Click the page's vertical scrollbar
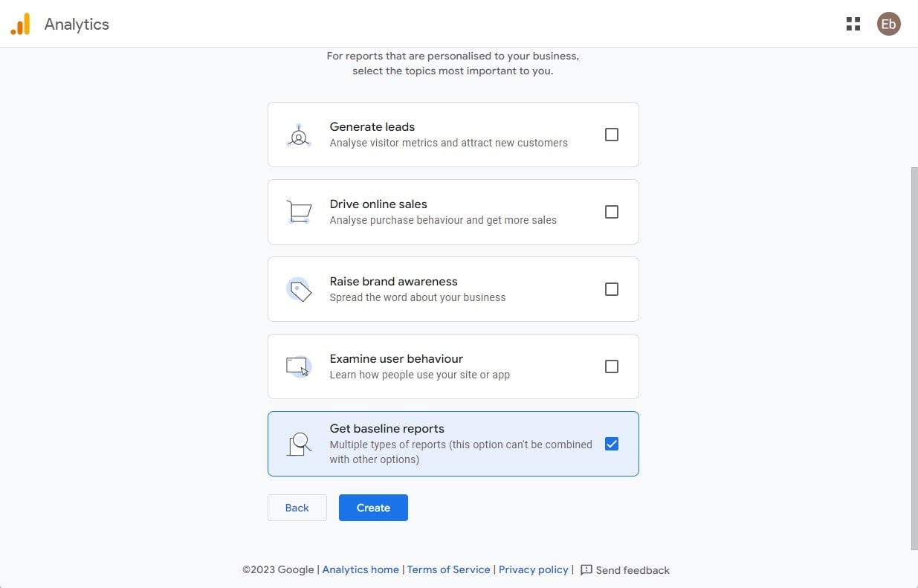 click(x=914, y=358)
